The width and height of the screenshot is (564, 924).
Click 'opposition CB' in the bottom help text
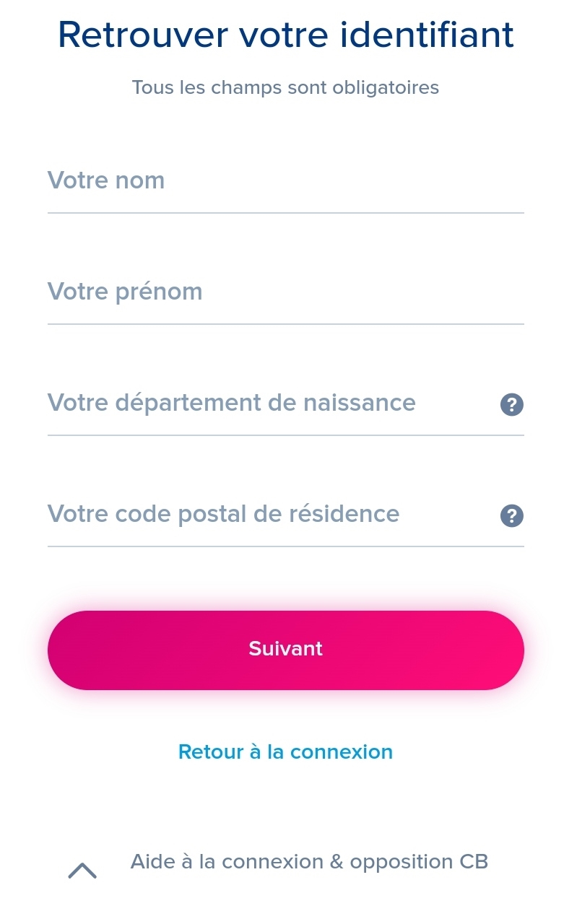(419, 861)
